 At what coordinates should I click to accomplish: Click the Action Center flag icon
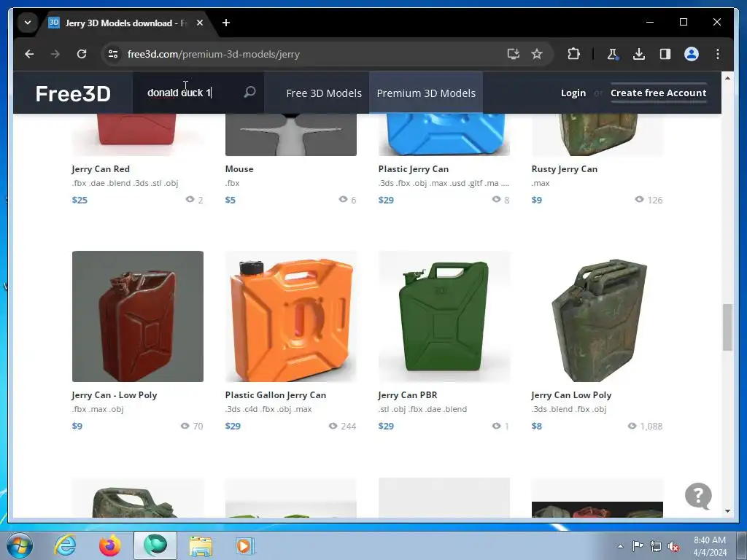[x=638, y=546]
